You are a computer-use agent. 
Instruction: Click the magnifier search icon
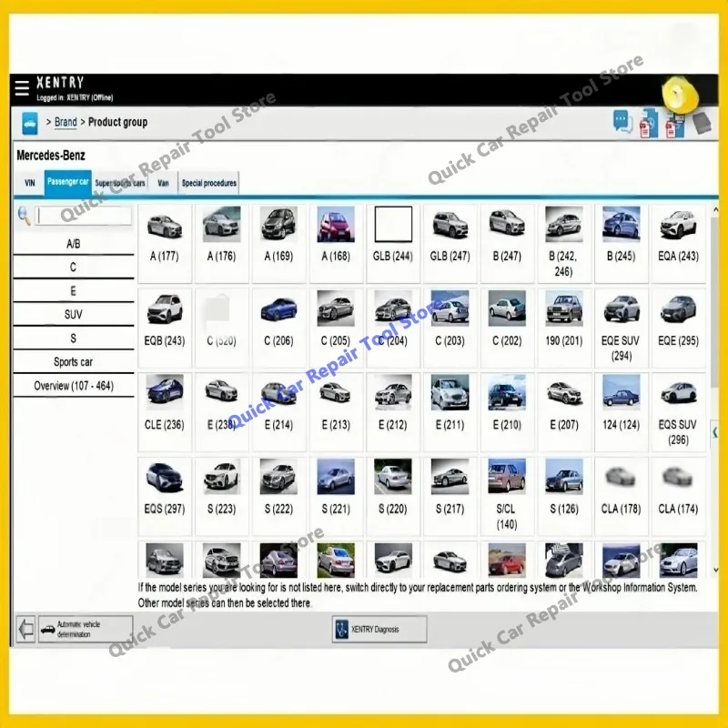(24, 216)
